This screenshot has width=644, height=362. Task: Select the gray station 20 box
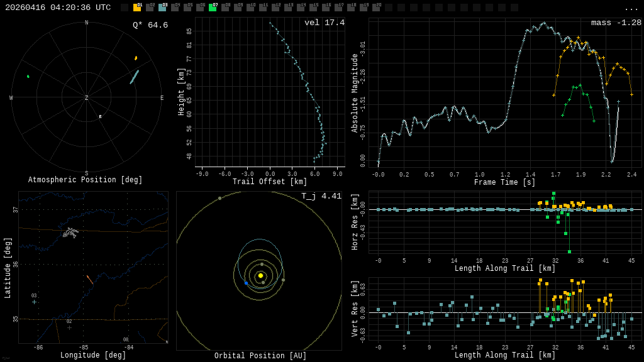point(376,8)
